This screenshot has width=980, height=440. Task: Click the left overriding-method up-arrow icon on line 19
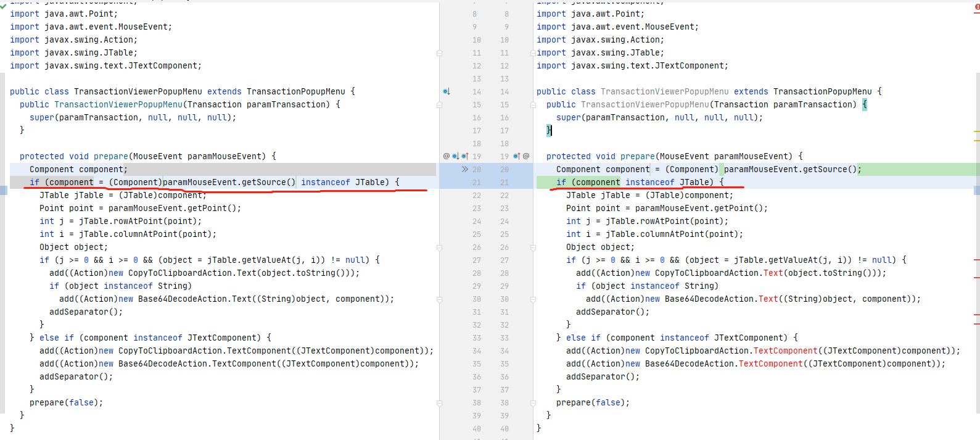point(465,156)
